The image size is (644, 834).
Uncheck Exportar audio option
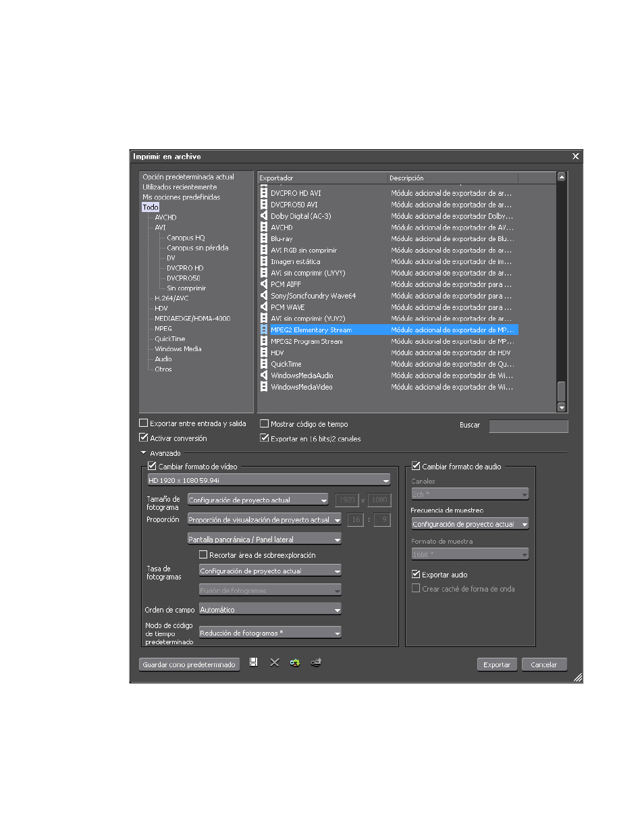coord(416,575)
